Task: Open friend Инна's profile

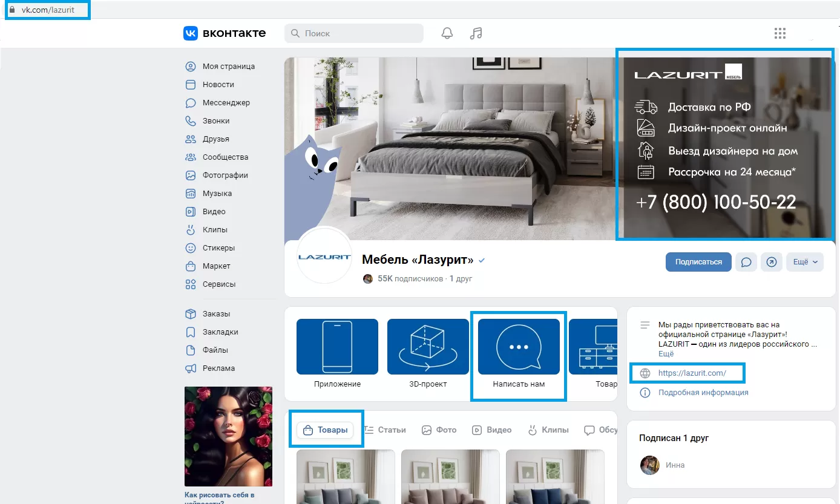Action: pyautogui.click(x=674, y=465)
